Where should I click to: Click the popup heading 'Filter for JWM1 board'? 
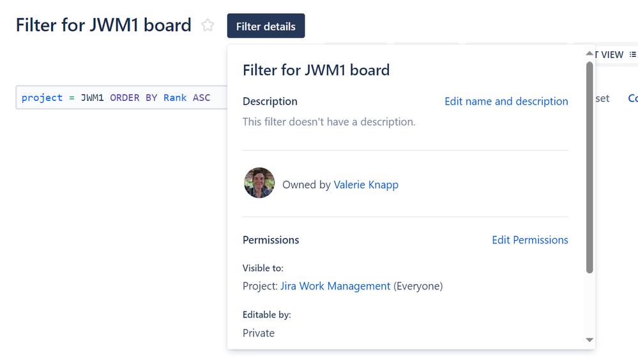(x=316, y=70)
